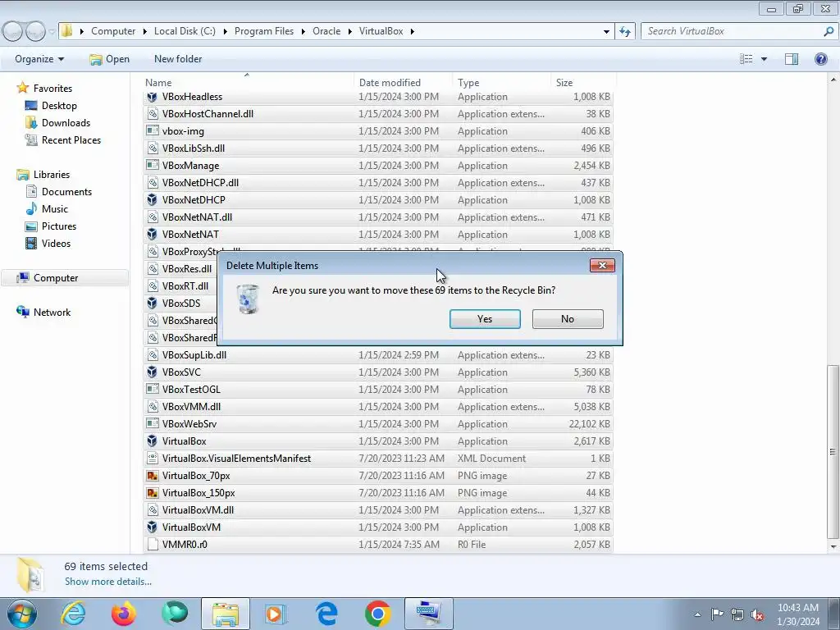
Task: Click the muted volume tray icon
Action: [x=757, y=615]
